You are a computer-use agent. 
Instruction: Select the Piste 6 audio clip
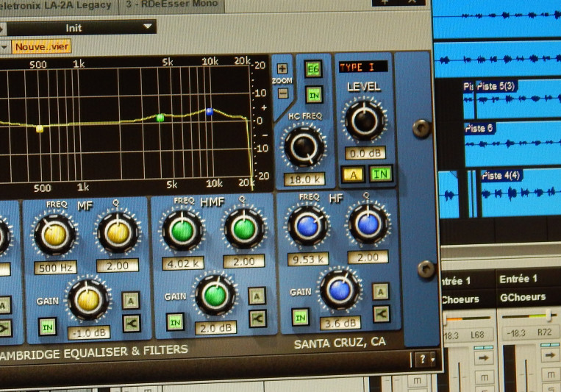pos(512,144)
